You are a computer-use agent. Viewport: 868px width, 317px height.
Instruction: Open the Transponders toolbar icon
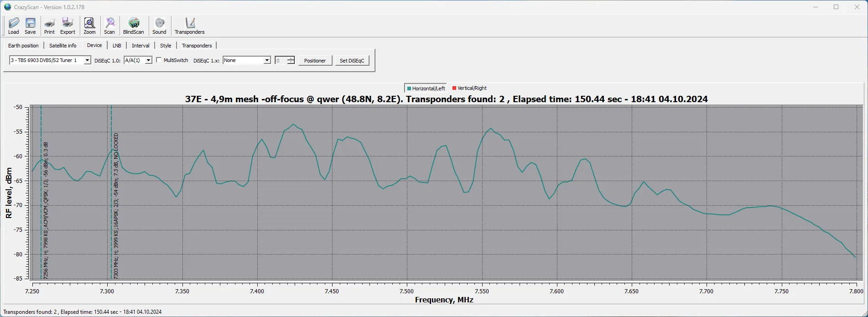click(x=189, y=26)
